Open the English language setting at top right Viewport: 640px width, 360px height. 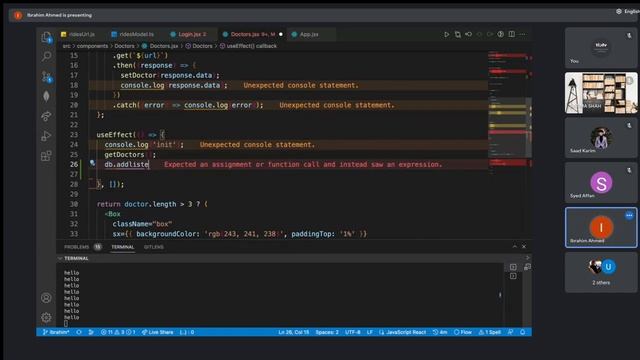click(628, 11)
